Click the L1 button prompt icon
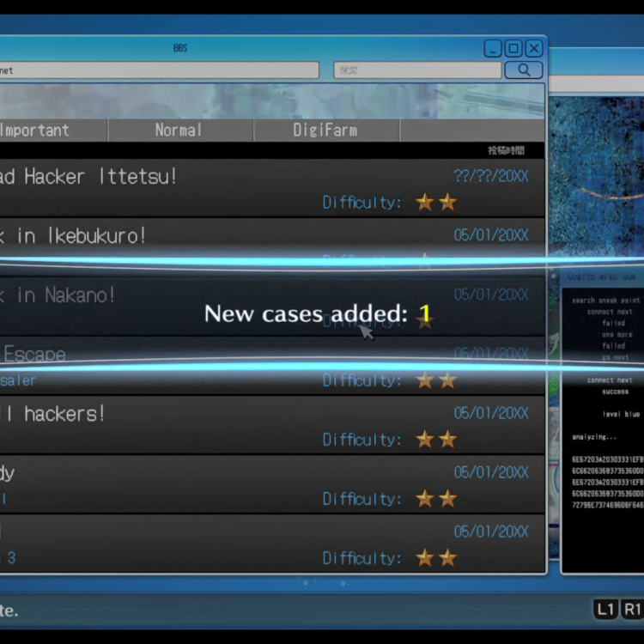The height and width of the screenshot is (644, 644). 605,610
